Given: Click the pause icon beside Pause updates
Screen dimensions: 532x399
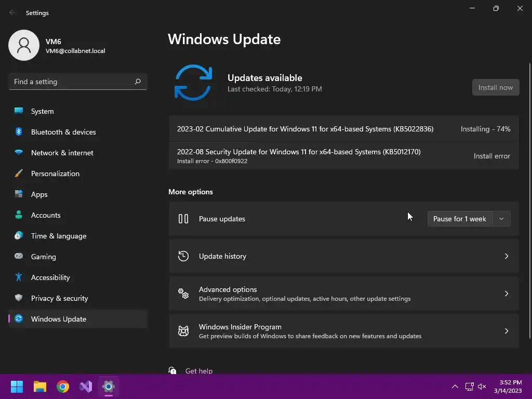Looking at the screenshot, I should 183,219.
